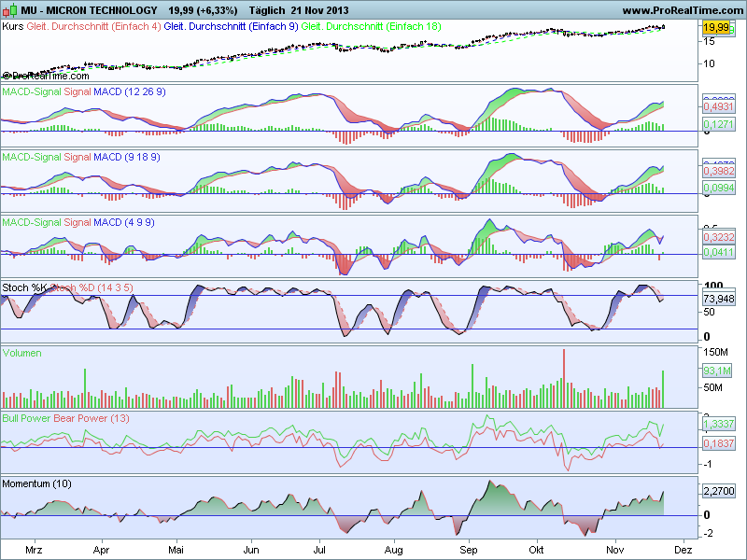Click the Dez month marker

684,550
